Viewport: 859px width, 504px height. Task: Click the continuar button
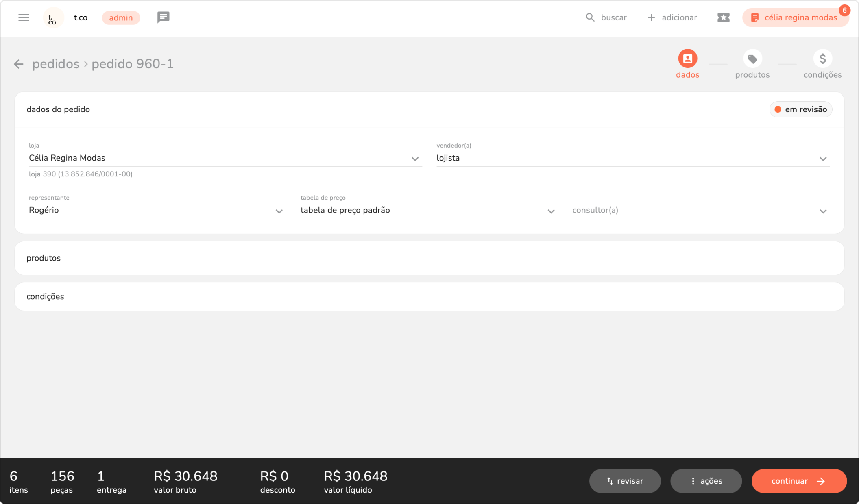point(798,481)
